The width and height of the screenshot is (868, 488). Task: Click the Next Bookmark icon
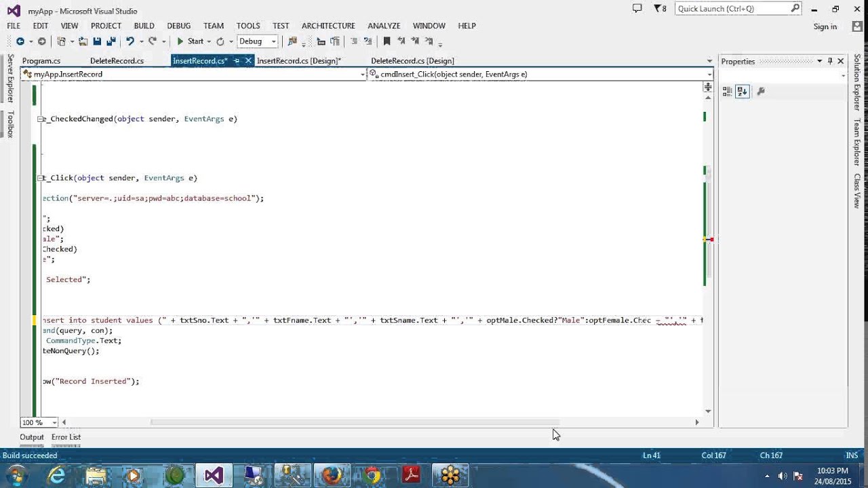(415, 41)
